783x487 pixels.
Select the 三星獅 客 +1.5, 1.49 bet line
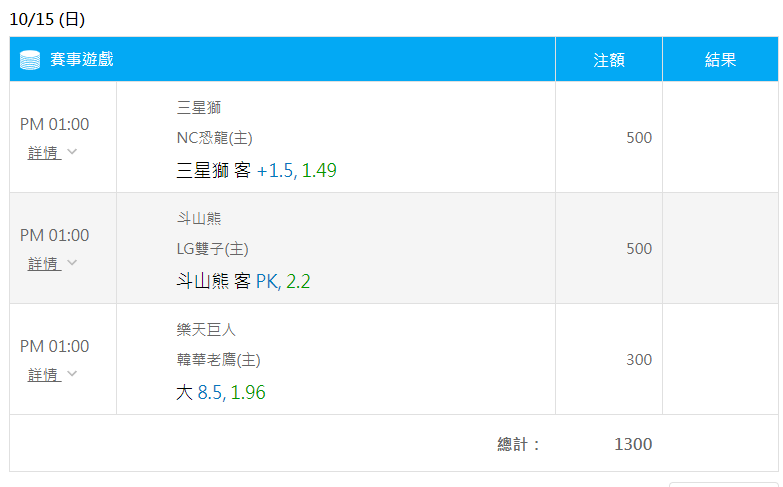[256, 170]
